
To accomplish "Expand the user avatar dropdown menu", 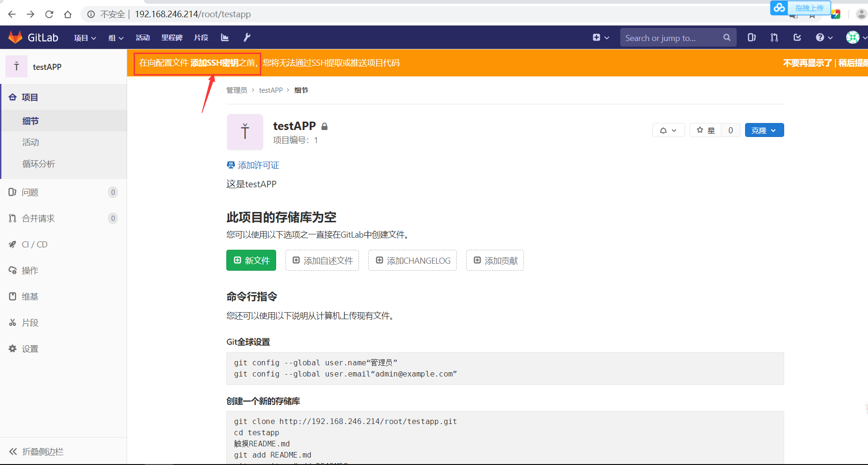I will click(x=855, y=37).
